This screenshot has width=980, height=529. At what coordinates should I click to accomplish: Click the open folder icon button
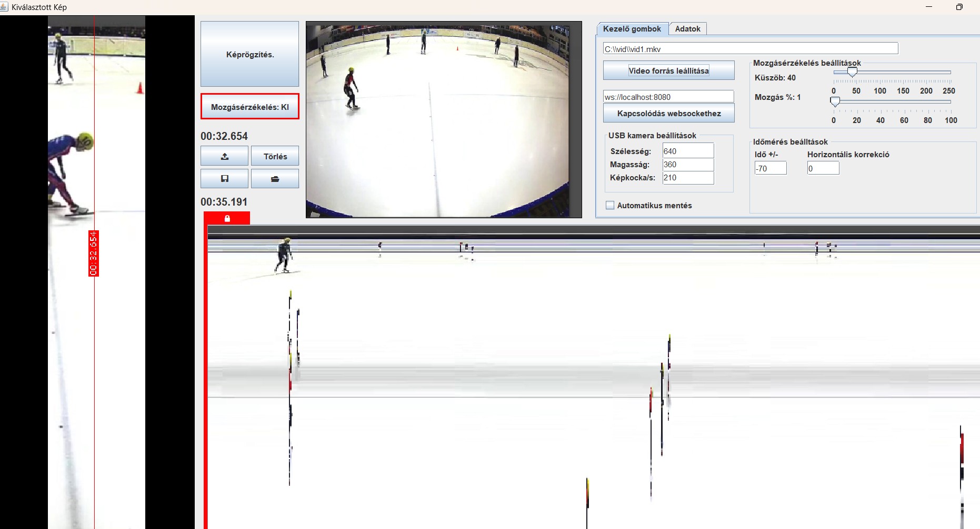[x=275, y=179]
